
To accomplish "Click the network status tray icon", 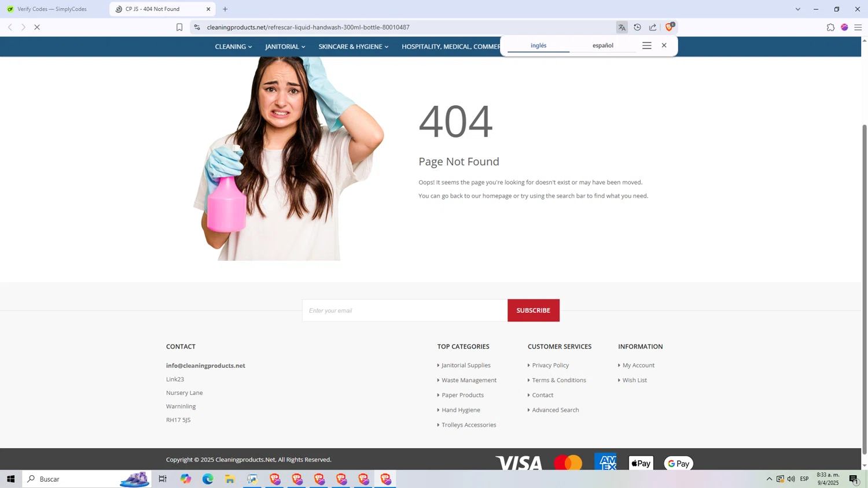I will 780,479.
